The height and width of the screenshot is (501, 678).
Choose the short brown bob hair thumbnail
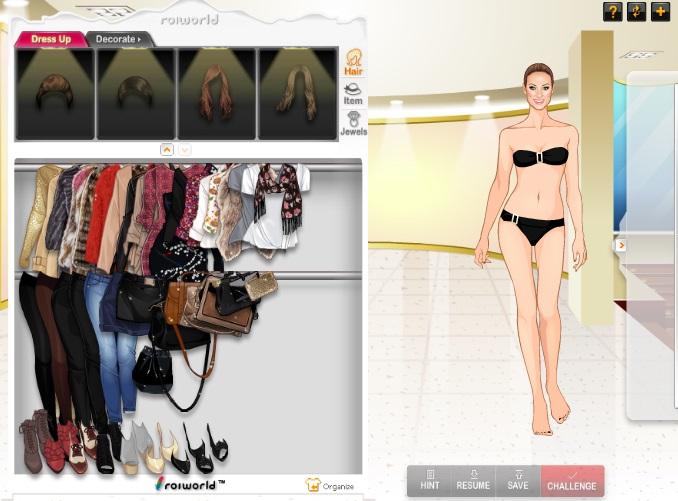tap(55, 93)
